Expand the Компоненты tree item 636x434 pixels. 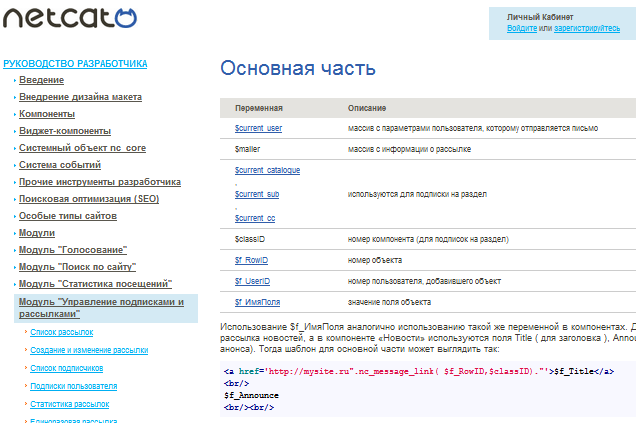pyautogui.click(x=46, y=114)
